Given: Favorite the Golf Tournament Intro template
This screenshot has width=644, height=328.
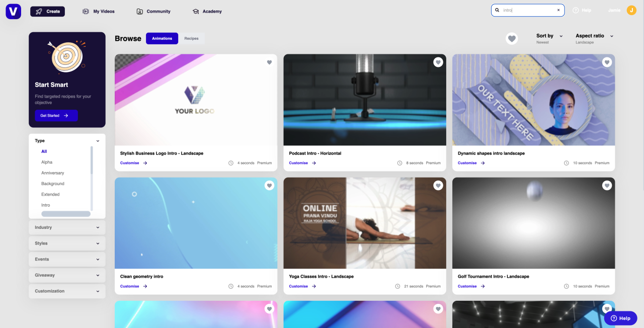Looking at the screenshot, I should [x=607, y=185].
